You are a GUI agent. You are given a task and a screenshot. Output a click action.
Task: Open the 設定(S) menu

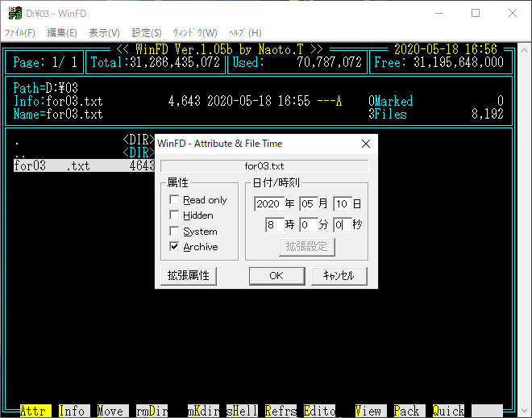(147, 33)
